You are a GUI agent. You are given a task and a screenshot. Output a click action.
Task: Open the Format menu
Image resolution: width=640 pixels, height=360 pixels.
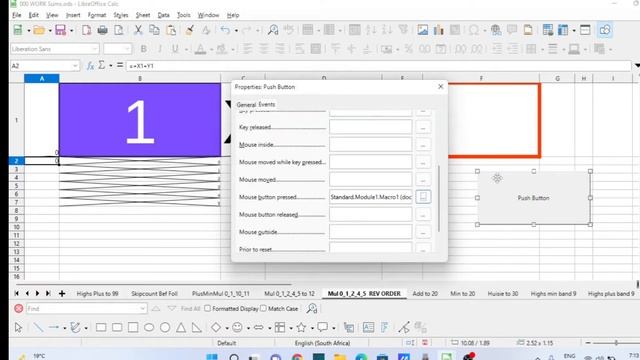click(x=97, y=15)
